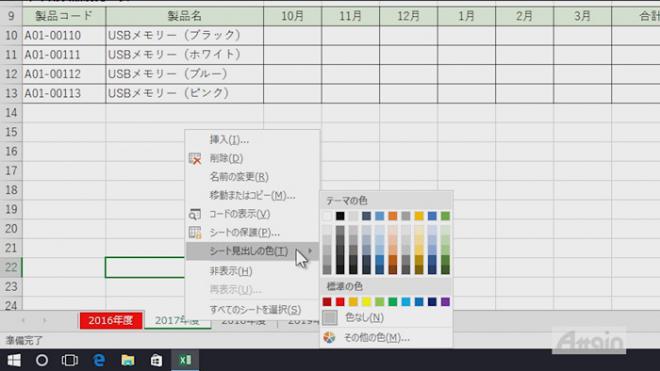This screenshot has width=660, height=371.
Task: Select row 15 header
Action: [11, 132]
